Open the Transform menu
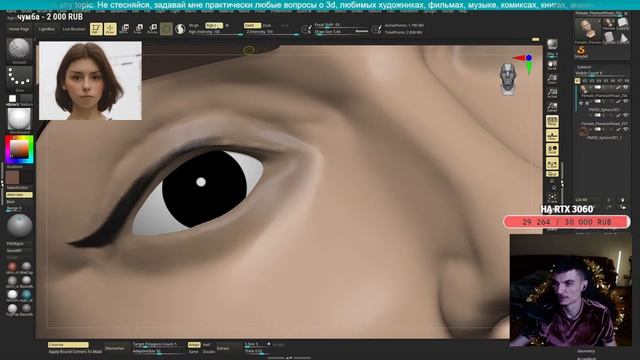The width and height of the screenshot is (640, 360). point(409,11)
